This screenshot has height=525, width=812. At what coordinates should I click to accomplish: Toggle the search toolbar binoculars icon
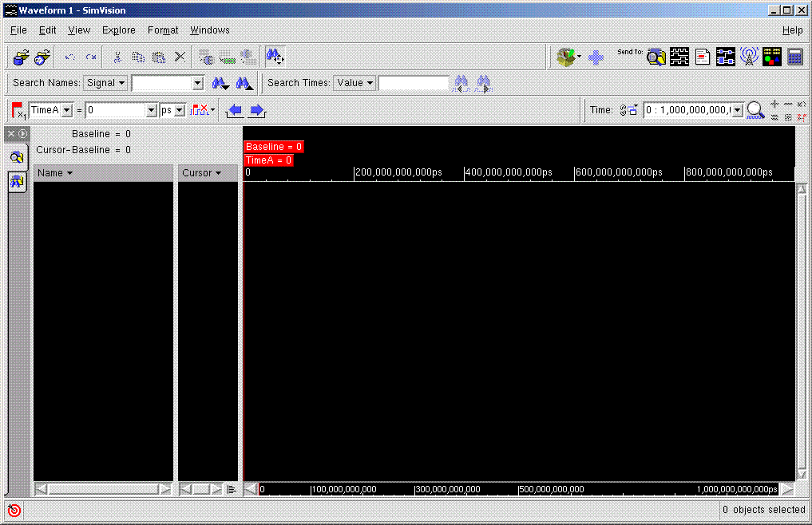(x=275, y=57)
